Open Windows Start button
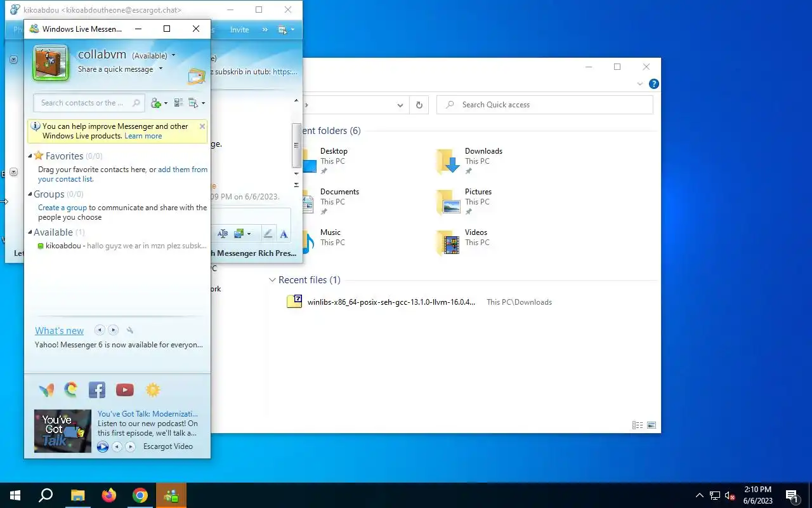This screenshot has height=508, width=812. (15, 495)
